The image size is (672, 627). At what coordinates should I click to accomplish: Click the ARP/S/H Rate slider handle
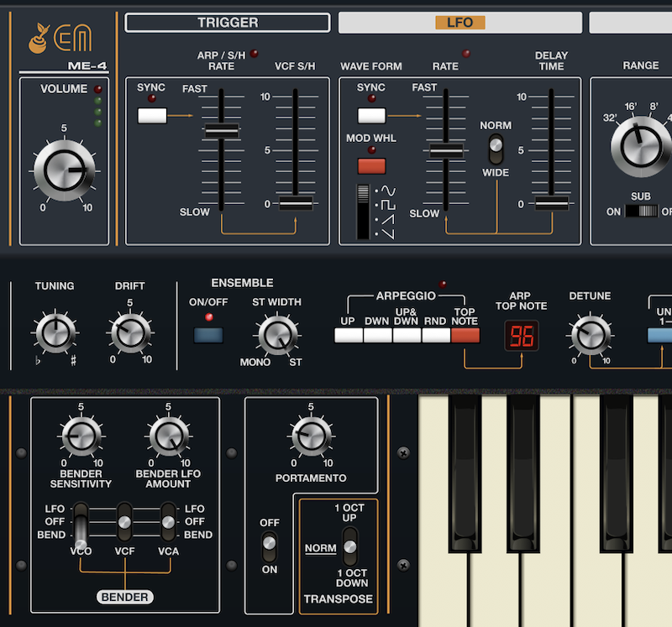coord(222,131)
